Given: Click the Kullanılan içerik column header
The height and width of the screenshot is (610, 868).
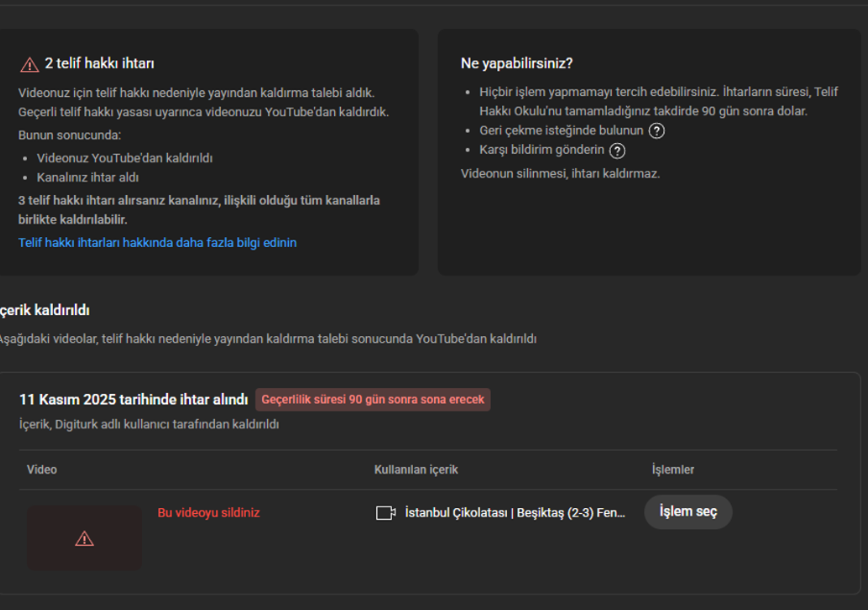Looking at the screenshot, I should point(417,470).
